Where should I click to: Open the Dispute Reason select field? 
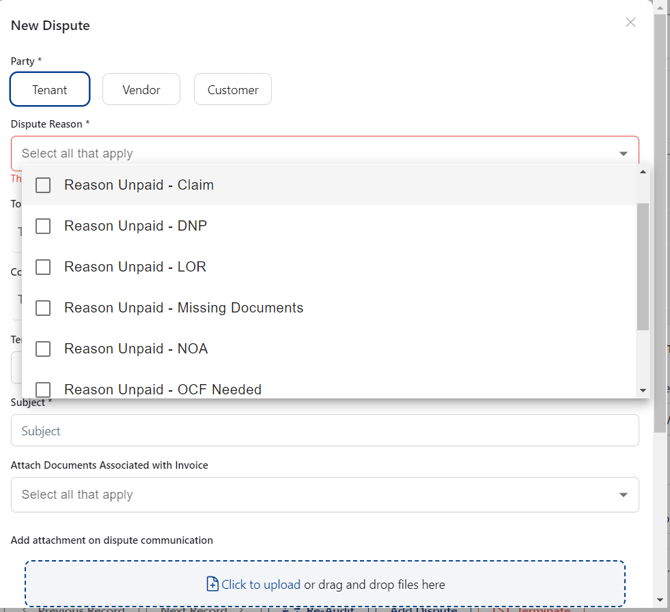point(325,153)
